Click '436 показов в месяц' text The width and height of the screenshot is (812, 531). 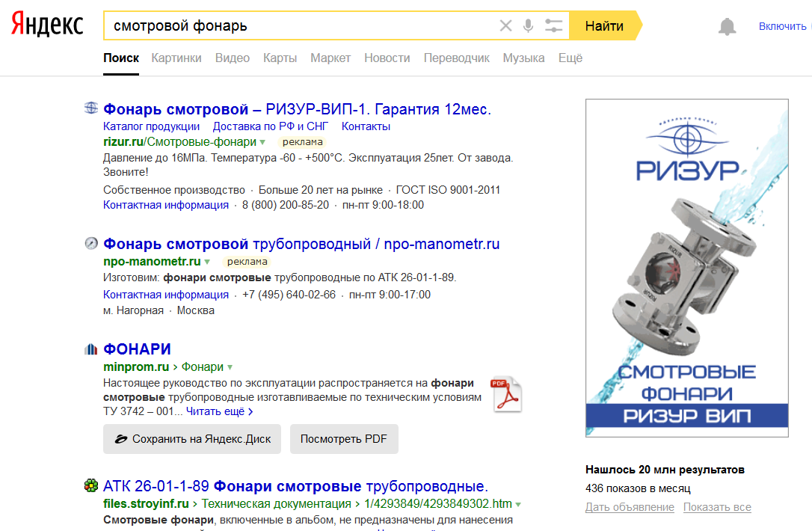click(x=638, y=488)
